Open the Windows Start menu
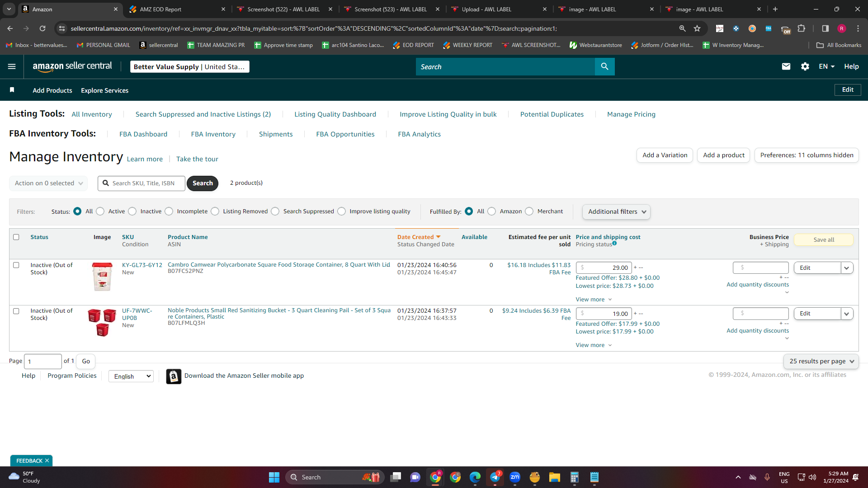The width and height of the screenshot is (868, 488). pyautogui.click(x=274, y=477)
